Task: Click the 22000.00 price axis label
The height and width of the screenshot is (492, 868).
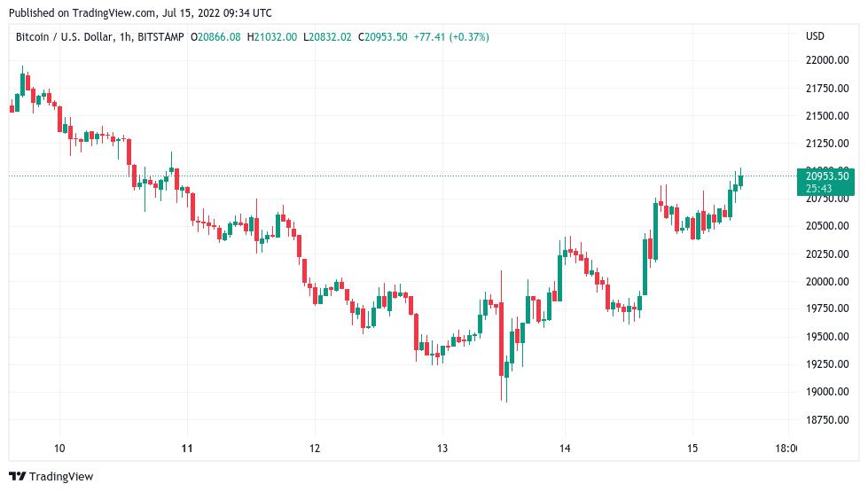Action: pos(827,60)
